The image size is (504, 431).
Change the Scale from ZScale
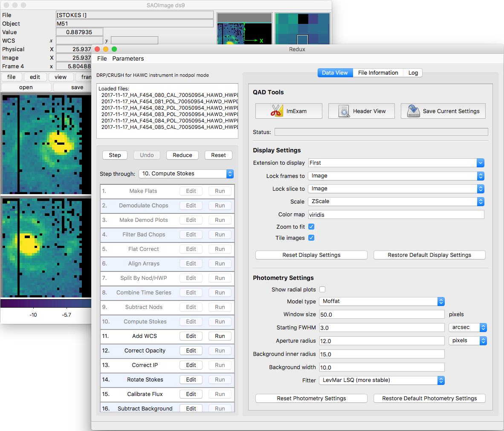pos(396,201)
